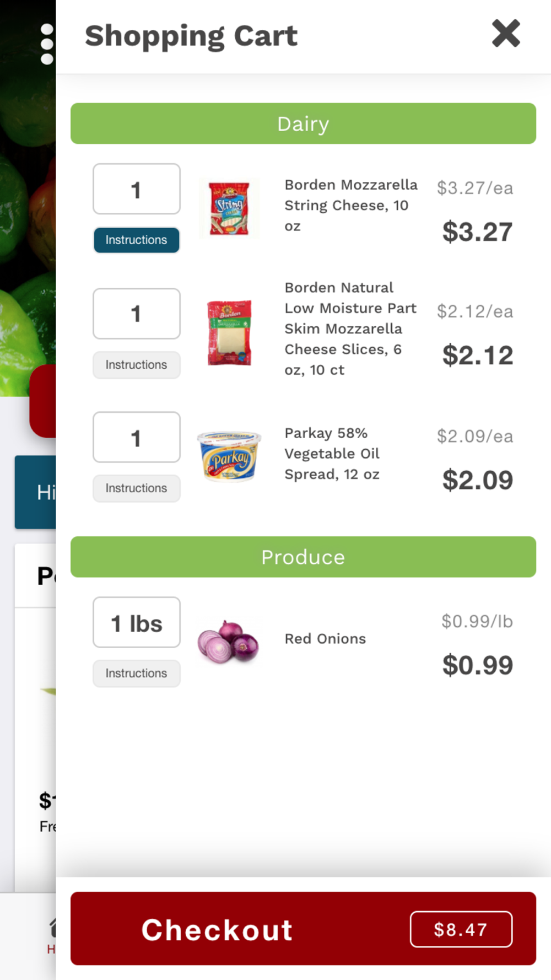Select the Produce category header

(303, 557)
